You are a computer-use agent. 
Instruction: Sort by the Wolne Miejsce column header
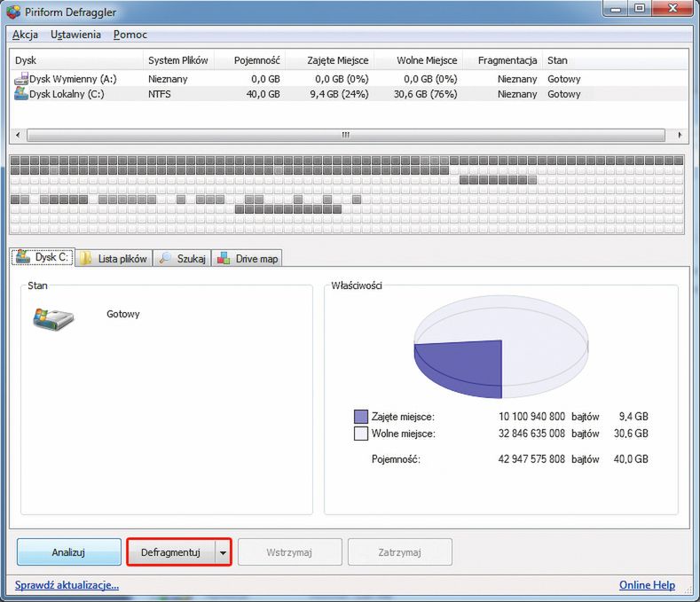(418, 60)
